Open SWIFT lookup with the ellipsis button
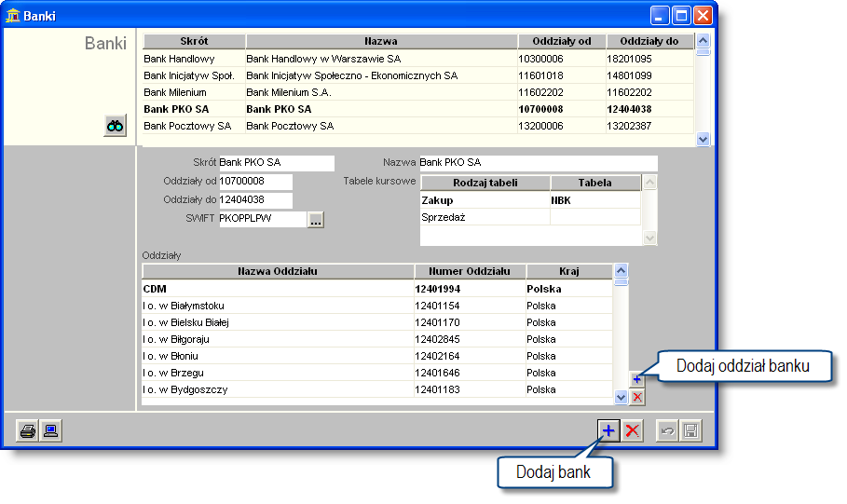 316,220
